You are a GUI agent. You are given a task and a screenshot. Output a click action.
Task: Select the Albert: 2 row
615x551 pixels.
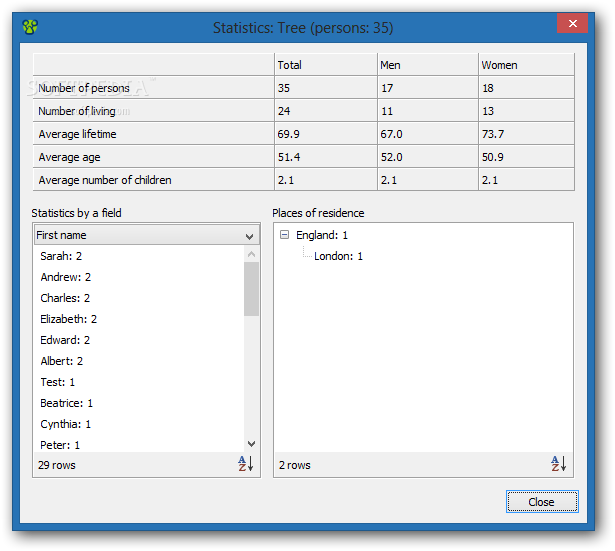[139, 361]
